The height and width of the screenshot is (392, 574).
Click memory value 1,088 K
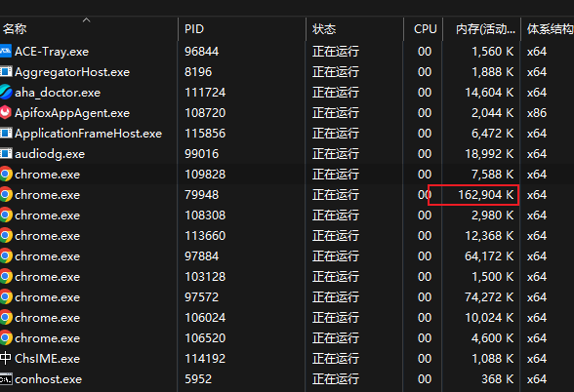493,359
